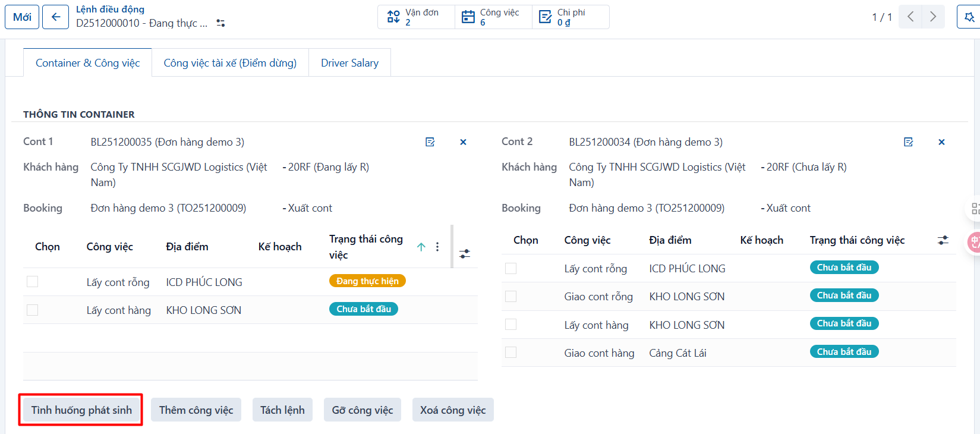Click Chưa bắt đầu badge for Giao cont hàng
Screen dimensions: 980x434
(x=844, y=352)
